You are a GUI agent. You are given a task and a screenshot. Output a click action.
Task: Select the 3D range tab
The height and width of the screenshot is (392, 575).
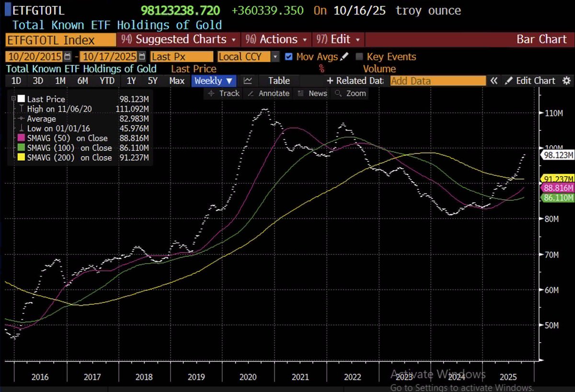(38, 81)
